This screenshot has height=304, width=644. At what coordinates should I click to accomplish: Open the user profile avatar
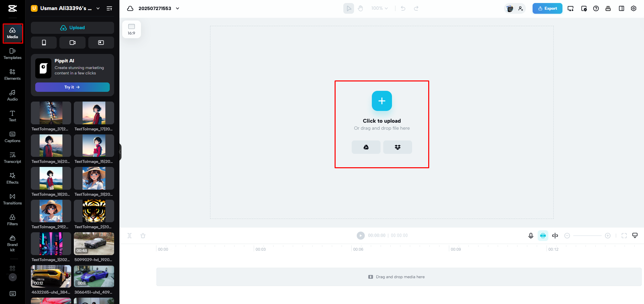pos(510,8)
